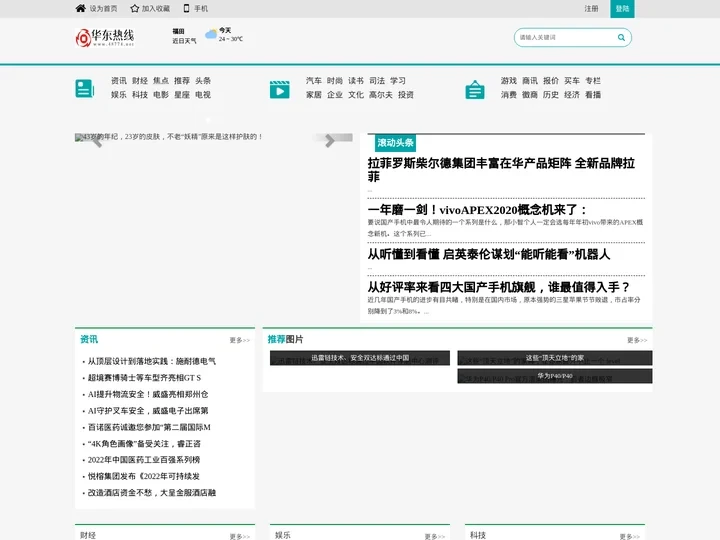
Task: Click the 登陆 login button
Action: point(622,9)
